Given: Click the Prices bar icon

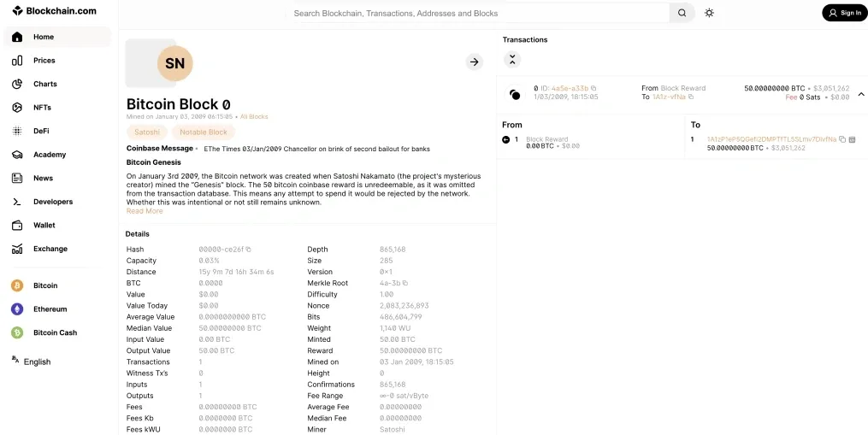Looking at the screenshot, I should [x=17, y=61].
